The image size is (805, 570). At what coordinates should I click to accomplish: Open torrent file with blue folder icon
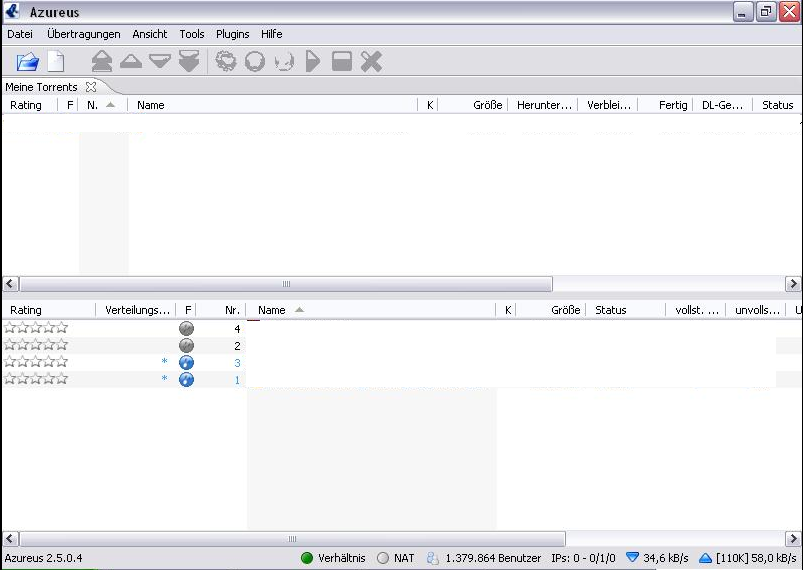(x=27, y=62)
